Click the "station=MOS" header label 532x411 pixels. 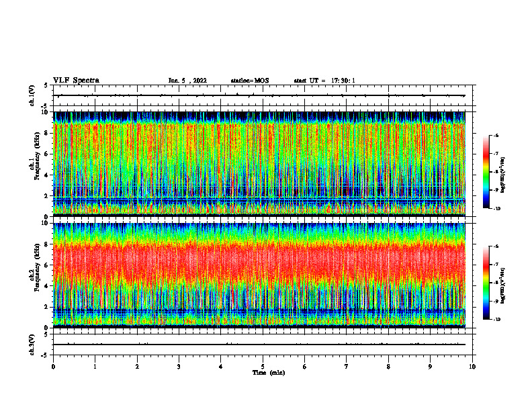click(250, 81)
